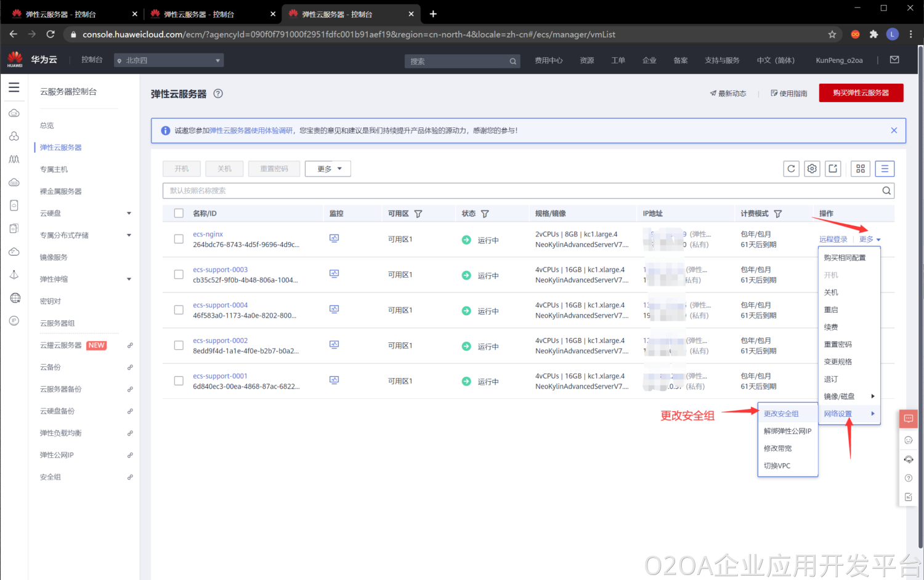This screenshot has width=924, height=580.
Task: Open browser extensions puzzle icon
Action: [873, 34]
